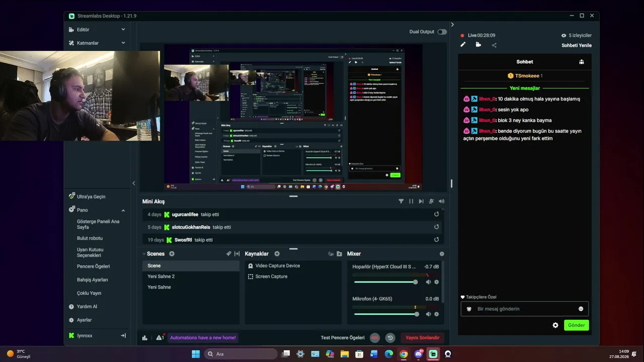Select the Scene scene
Viewport: 644px width, 362px height.
[x=191, y=265]
